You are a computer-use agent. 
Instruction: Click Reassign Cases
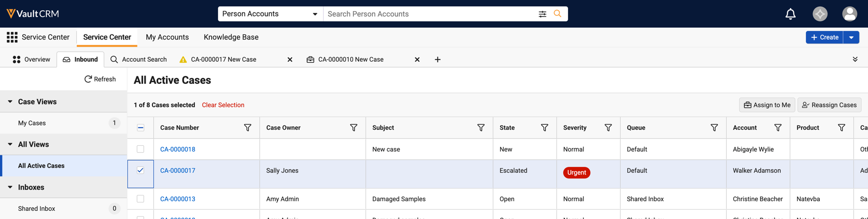point(829,105)
